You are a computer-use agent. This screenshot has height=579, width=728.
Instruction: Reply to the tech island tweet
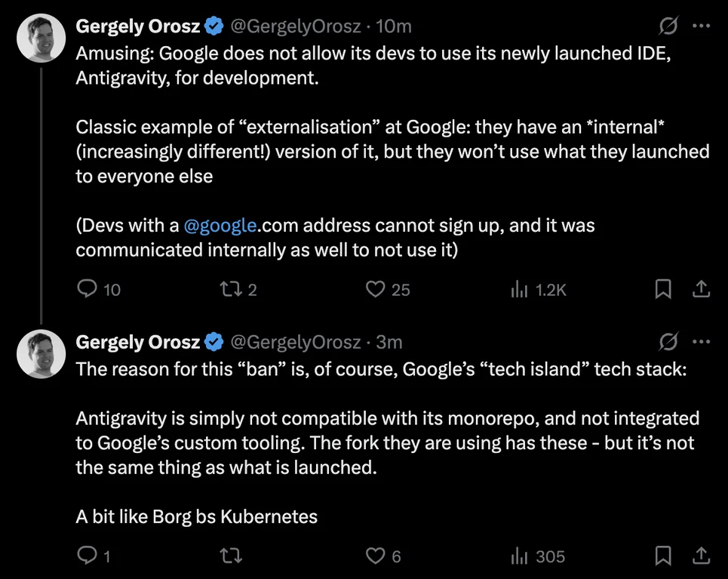[89, 556]
